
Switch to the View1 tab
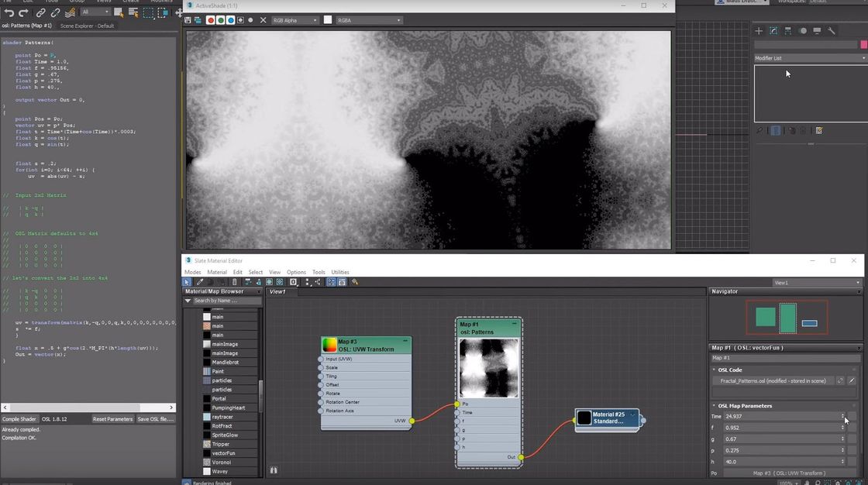point(279,292)
